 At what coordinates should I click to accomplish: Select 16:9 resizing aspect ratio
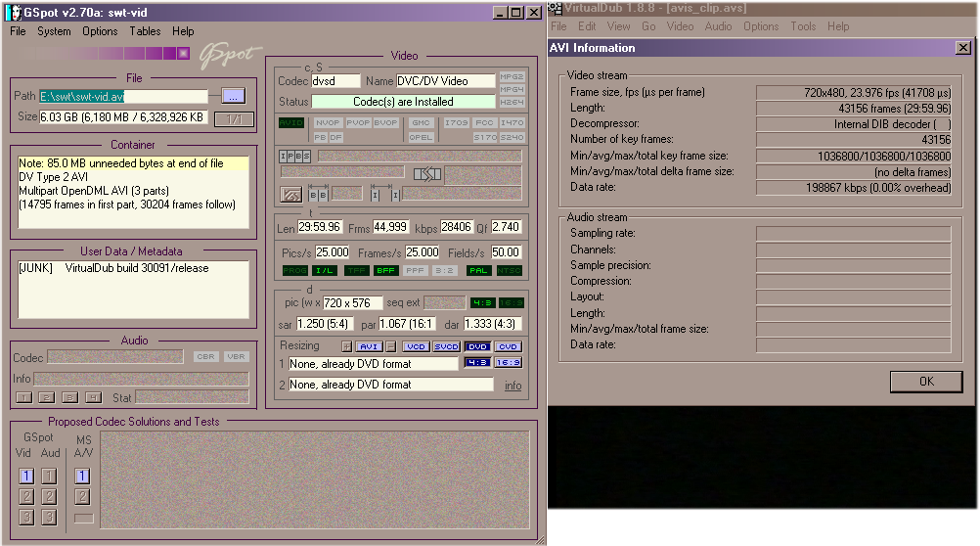point(508,362)
